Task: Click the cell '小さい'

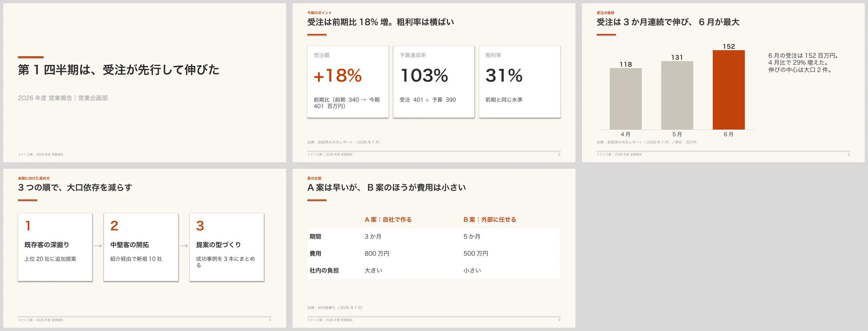Action: (472, 271)
